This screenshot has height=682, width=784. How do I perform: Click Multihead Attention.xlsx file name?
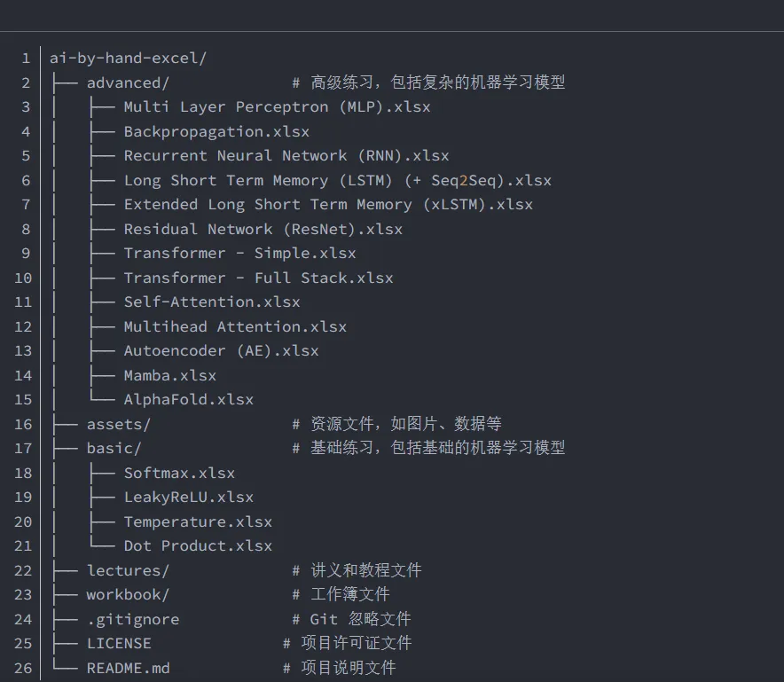[235, 326]
